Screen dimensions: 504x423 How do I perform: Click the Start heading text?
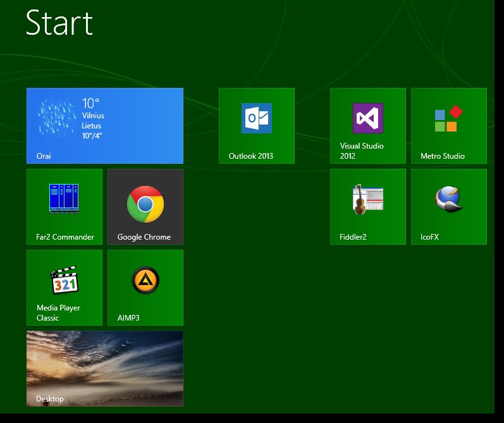click(59, 23)
